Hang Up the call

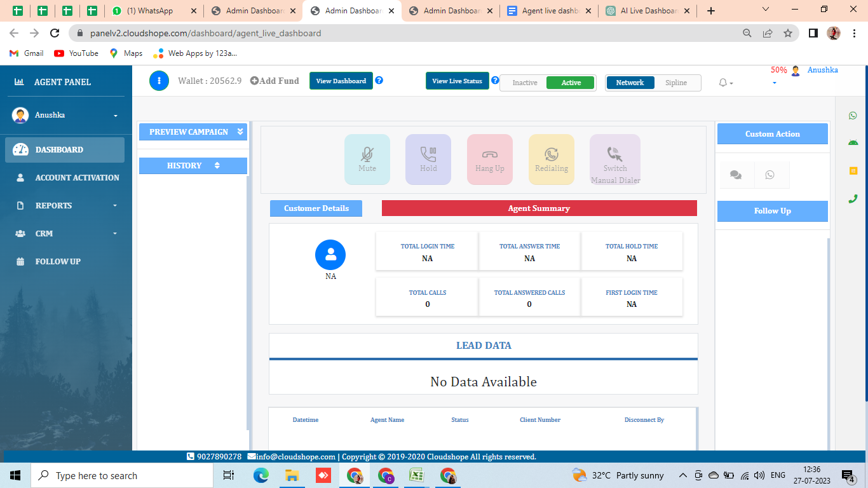click(489, 159)
